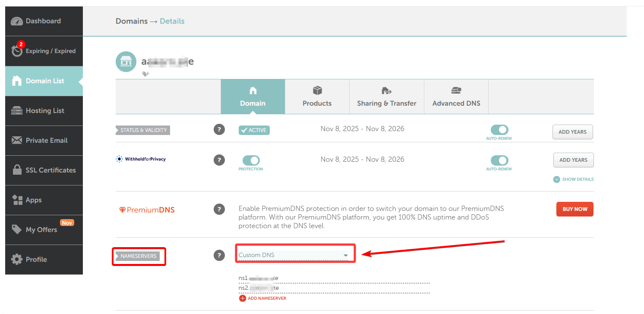Open Profile from the sidebar
The width and height of the screenshot is (644, 314).
[44, 259]
